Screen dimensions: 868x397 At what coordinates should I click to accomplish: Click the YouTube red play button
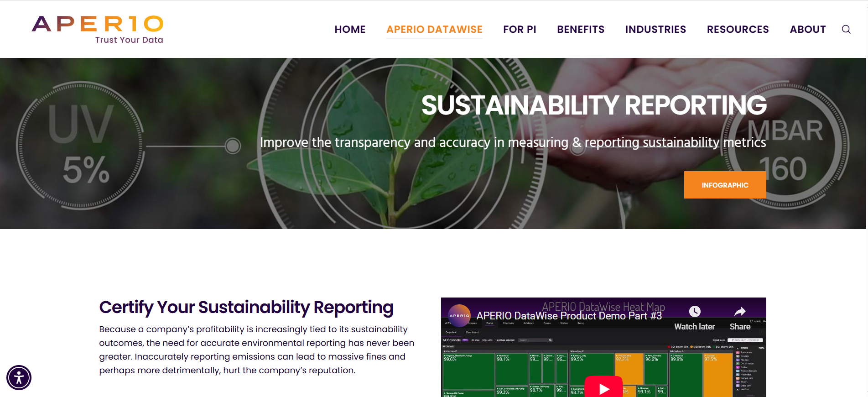click(603, 387)
